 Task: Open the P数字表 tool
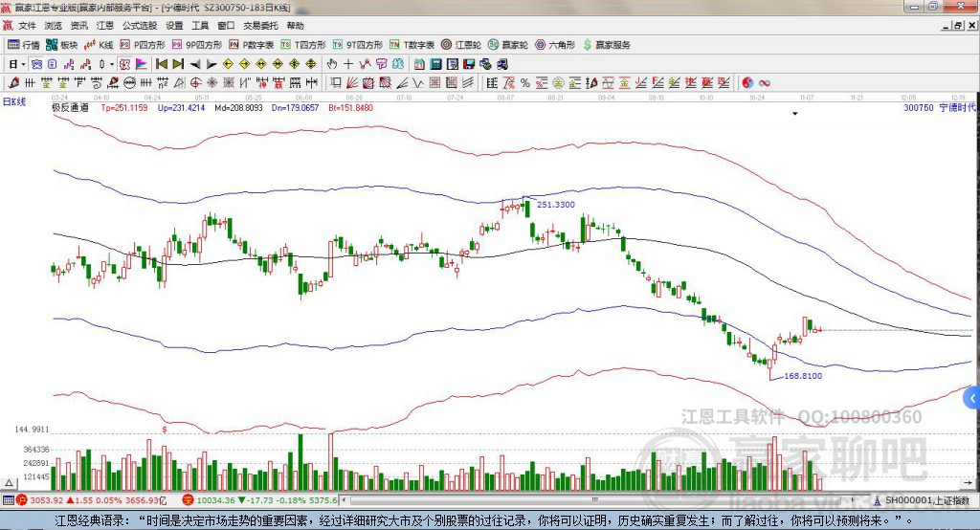click(x=252, y=45)
